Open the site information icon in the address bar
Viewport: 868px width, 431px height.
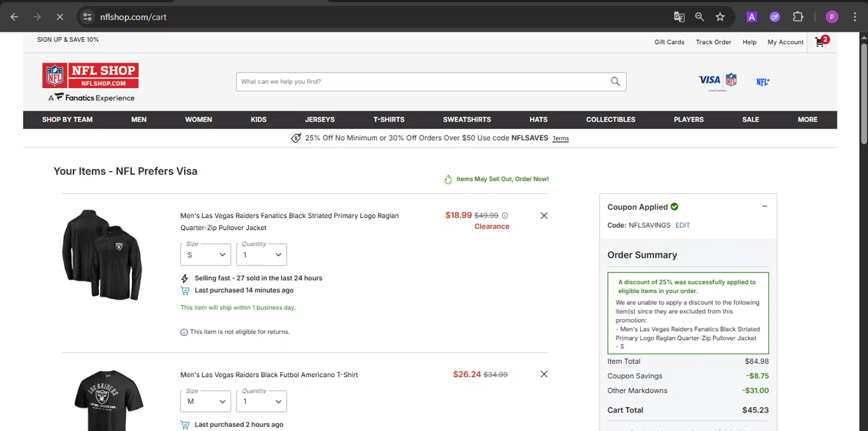point(87,17)
